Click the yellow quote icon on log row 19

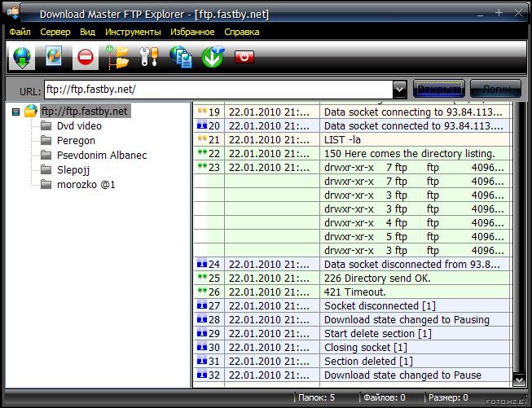(202, 110)
